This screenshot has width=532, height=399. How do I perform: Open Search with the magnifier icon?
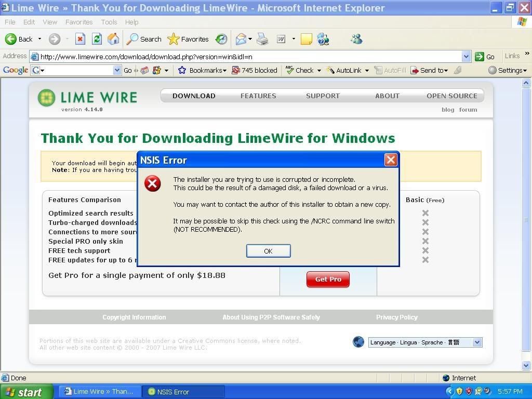coord(132,39)
